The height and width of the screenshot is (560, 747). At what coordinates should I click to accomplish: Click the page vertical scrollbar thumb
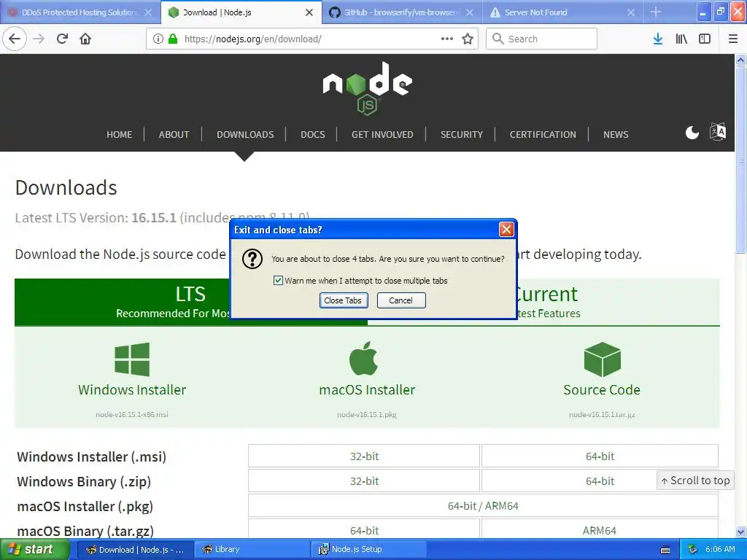(x=741, y=160)
